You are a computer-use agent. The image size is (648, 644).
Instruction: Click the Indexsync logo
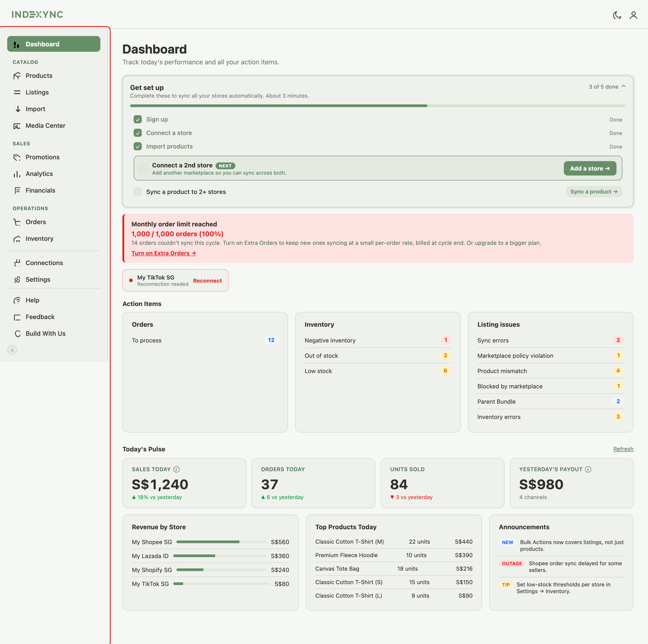pos(37,14)
